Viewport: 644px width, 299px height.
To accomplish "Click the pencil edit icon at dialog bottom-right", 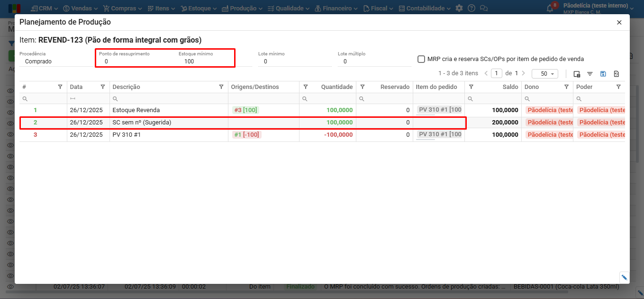I will [x=624, y=278].
